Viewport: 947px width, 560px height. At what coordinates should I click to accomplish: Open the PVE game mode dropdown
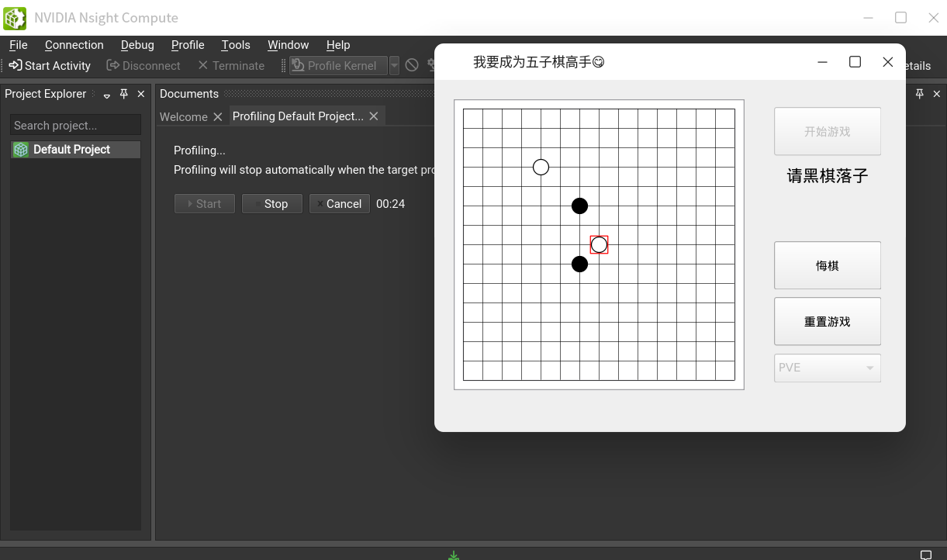pyautogui.click(x=828, y=368)
